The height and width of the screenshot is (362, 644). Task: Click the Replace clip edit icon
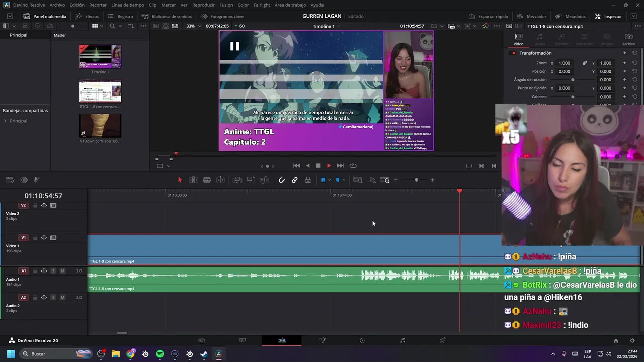264,180
